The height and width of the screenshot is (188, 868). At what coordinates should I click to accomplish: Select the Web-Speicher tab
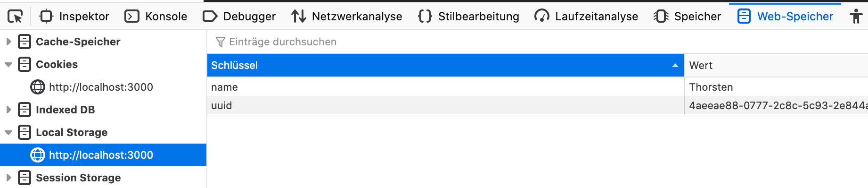(x=785, y=17)
